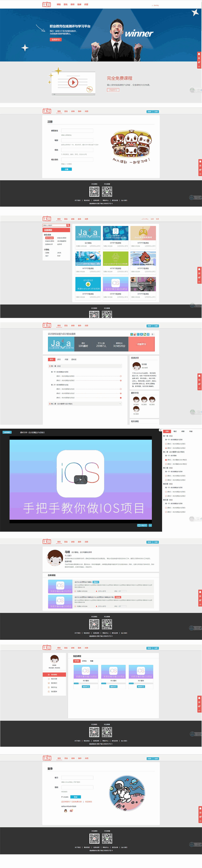This screenshot has height=868, width=202.
Task: Open the 会计从业资格会计基础 course on teacher page
Action: tap(83, 582)
